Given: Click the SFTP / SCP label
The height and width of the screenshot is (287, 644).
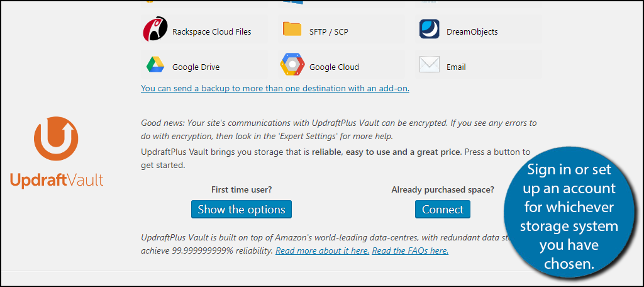Looking at the screenshot, I should point(328,31).
